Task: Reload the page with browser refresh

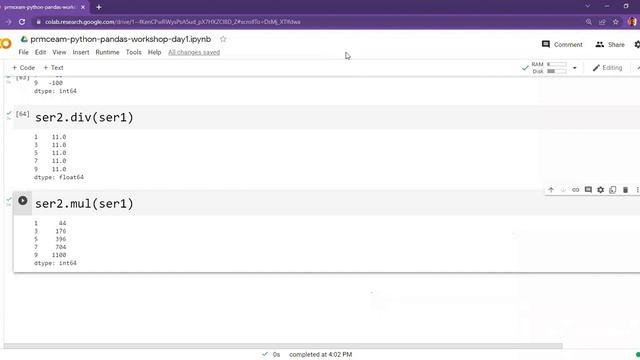Action: [x=22, y=22]
